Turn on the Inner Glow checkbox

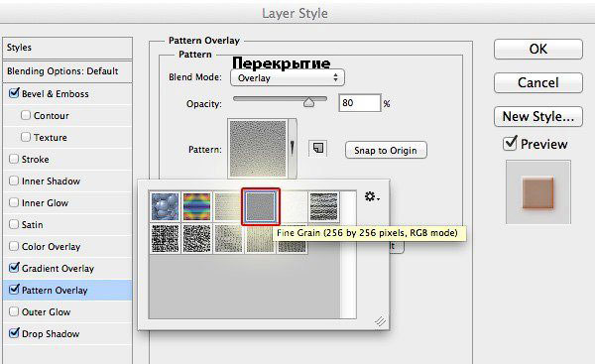coord(14,202)
